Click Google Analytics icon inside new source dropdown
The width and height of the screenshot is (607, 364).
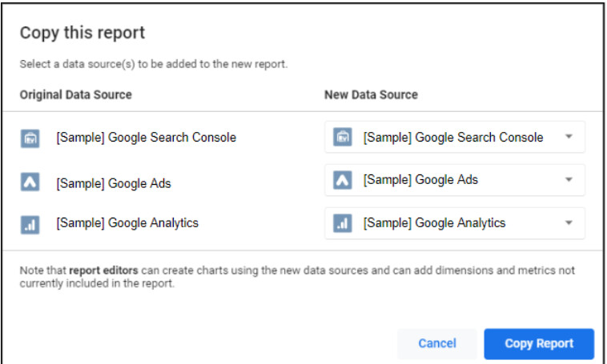(342, 223)
